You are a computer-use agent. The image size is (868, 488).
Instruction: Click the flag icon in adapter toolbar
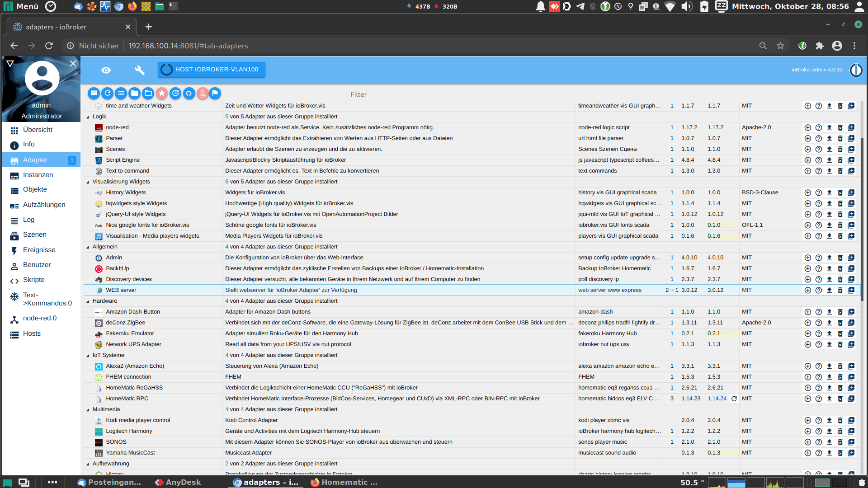coord(215,93)
